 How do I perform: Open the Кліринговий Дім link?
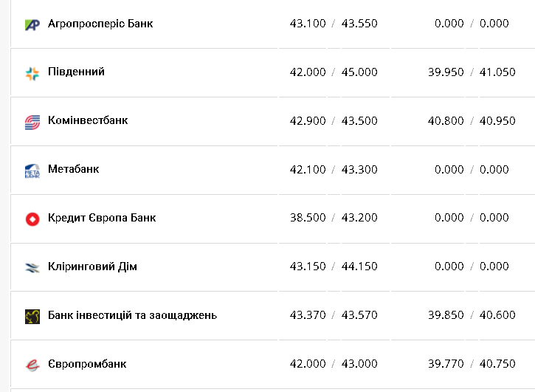92,267
